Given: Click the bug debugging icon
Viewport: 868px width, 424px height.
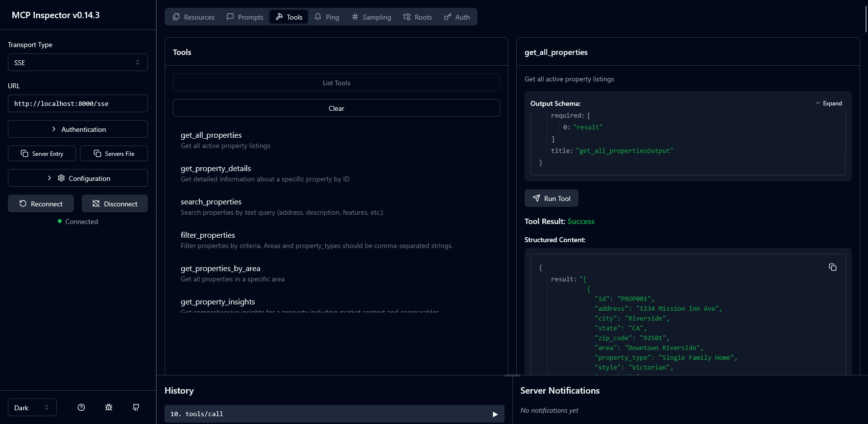Looking at the screenshot, I should coord(109,407).
